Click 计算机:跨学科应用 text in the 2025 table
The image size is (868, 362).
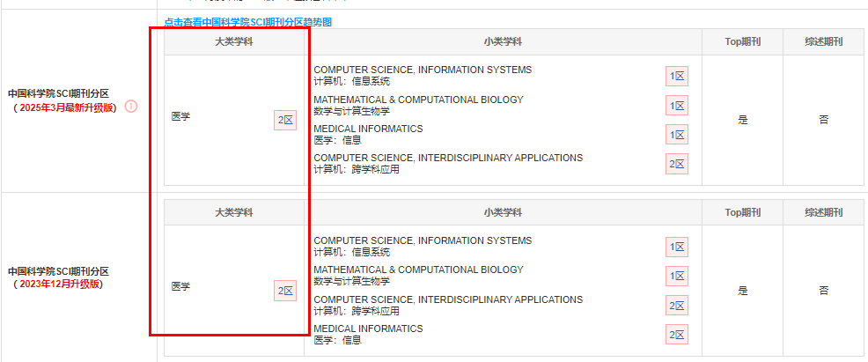point(357,170)
